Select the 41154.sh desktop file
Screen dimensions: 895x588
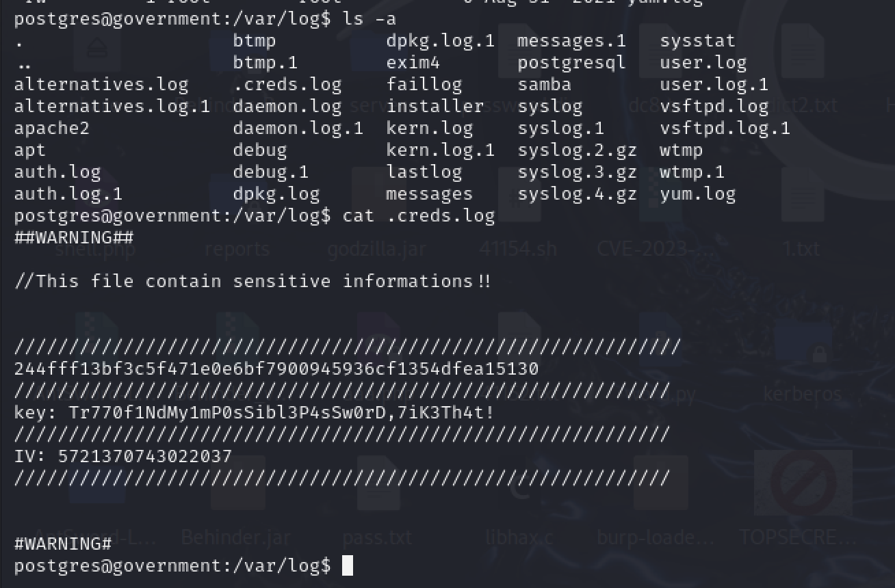518,248
